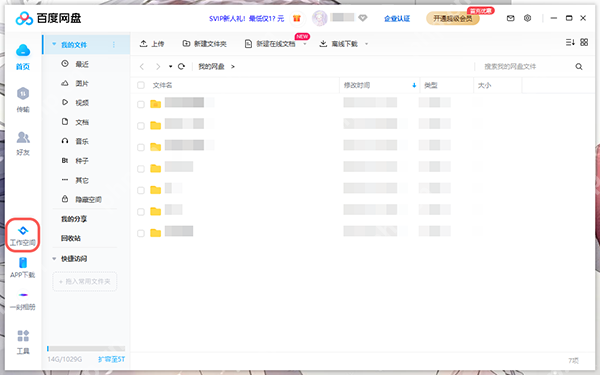The image size is (600, 375).
Task: Click 新建文件夹 new folder button
Action: (204, 44)
